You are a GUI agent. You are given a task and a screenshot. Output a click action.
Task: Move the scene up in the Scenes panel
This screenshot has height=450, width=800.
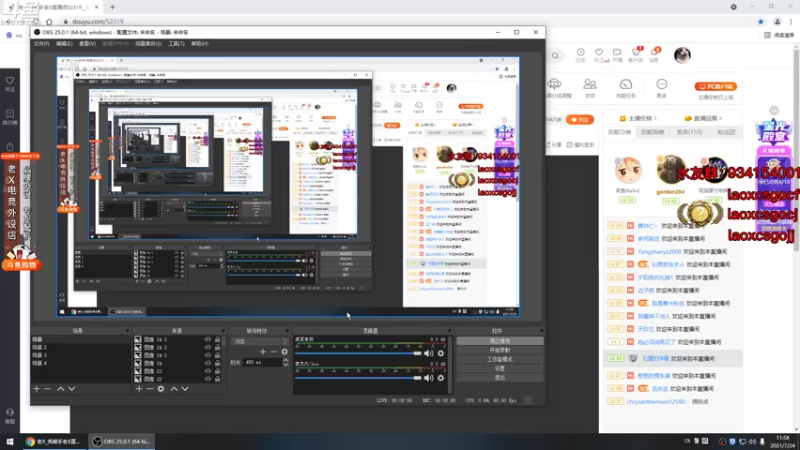(60, 389)
